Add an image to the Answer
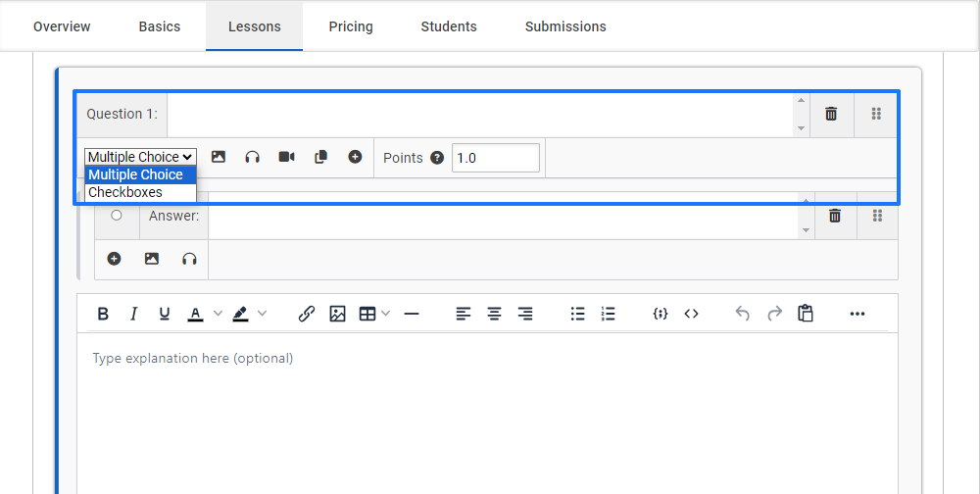 [x=152, y=258]
